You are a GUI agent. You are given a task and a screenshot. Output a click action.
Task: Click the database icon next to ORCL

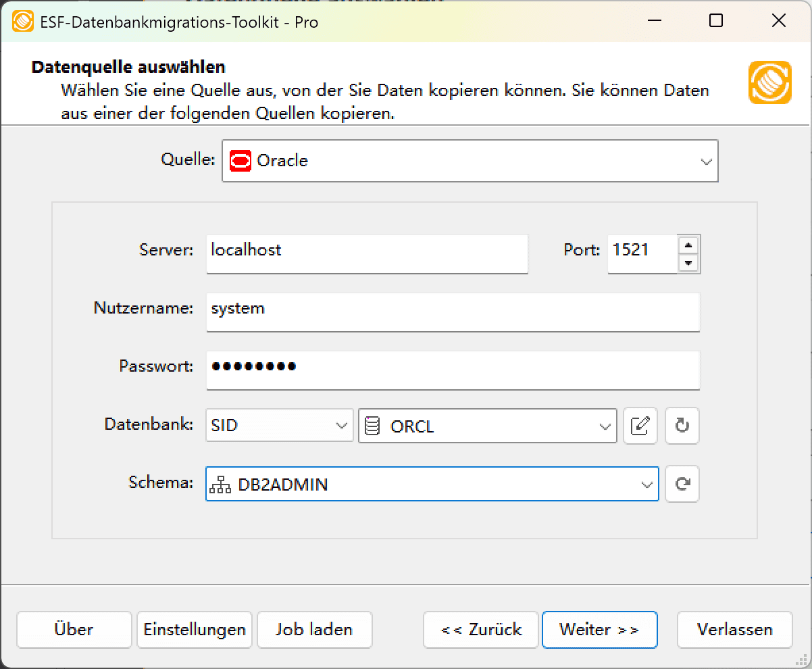click(x=374, y=426)
